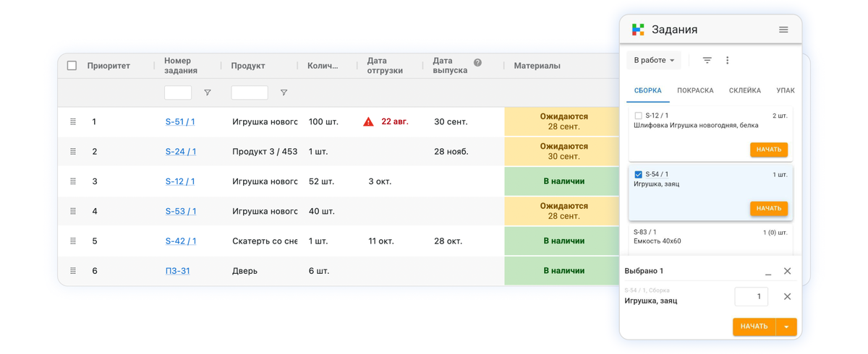The height and width of the screenshot is (354, 868).
Task: Remove Игрушка, заяц from the selection
Action: point(788,296)
